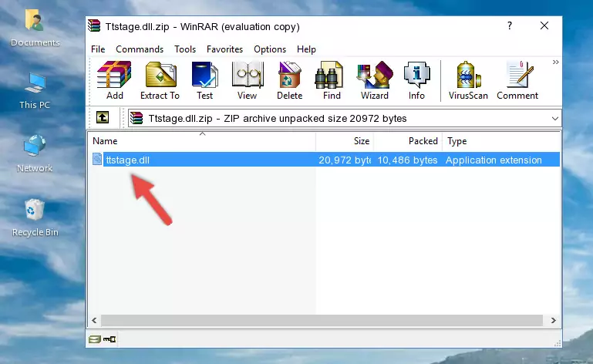593x364 pixels.
Task: Click the key password status bar icon
Action: [110, 339]
